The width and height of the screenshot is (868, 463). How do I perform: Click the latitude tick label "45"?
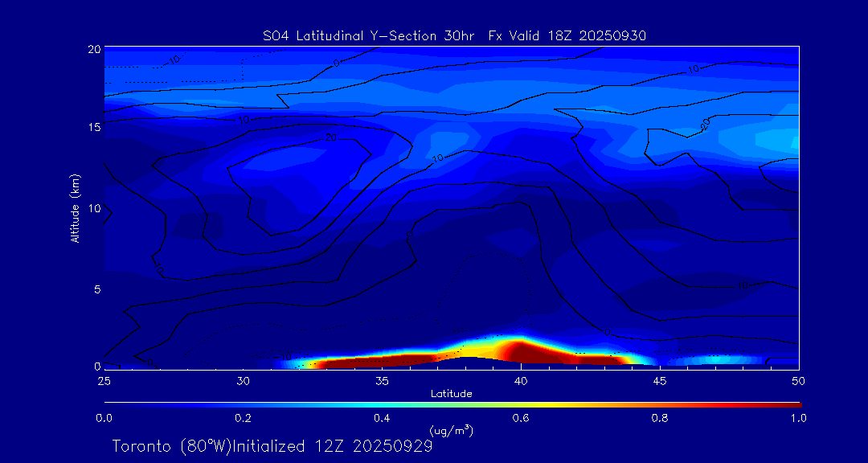660,381
